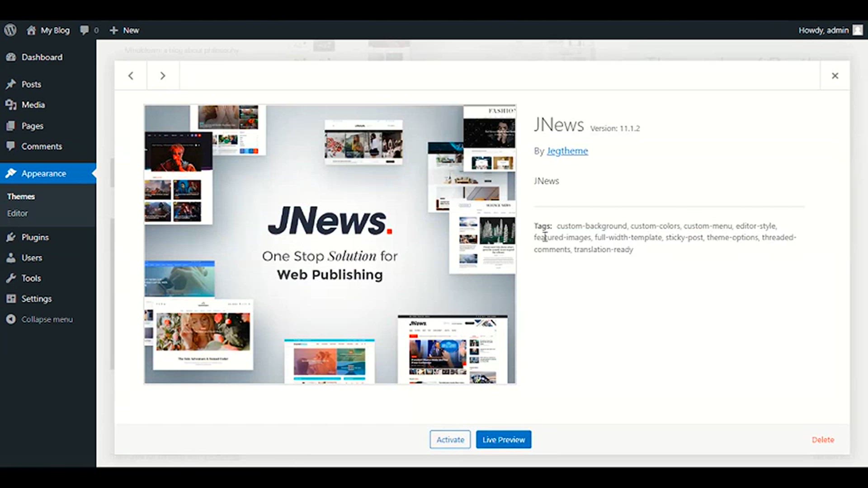Click the JNews theme preview image
This screenshot has height=488, width=868.
[x=330, y=243]
